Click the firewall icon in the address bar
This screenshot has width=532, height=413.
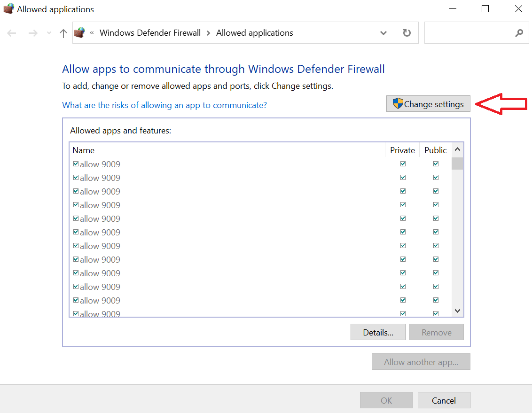(x=79, y=32)
